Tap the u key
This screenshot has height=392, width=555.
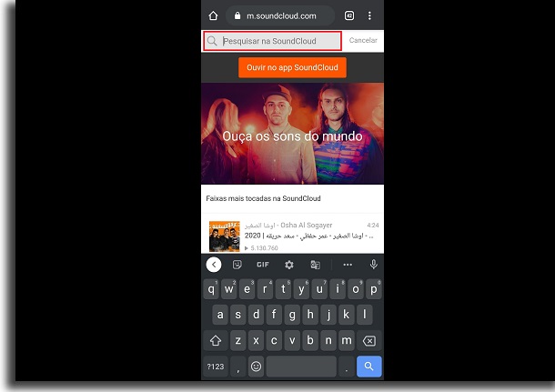tap(319, 289)
